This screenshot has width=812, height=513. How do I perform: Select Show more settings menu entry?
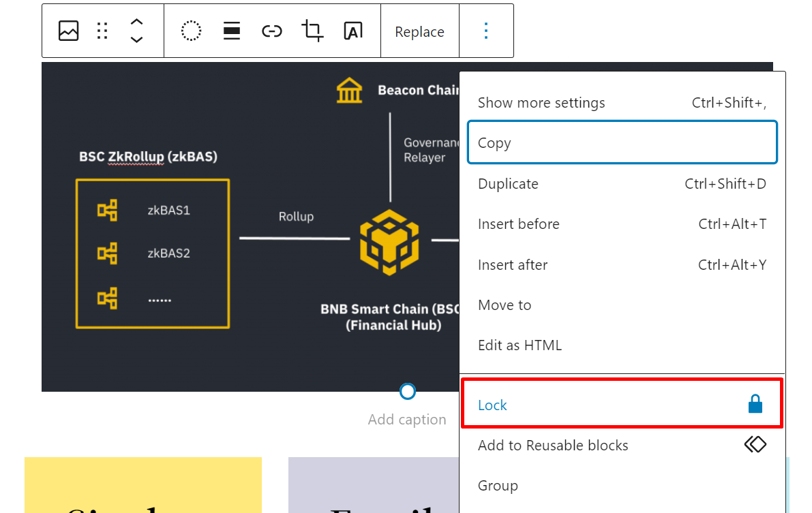click(541, 103)
